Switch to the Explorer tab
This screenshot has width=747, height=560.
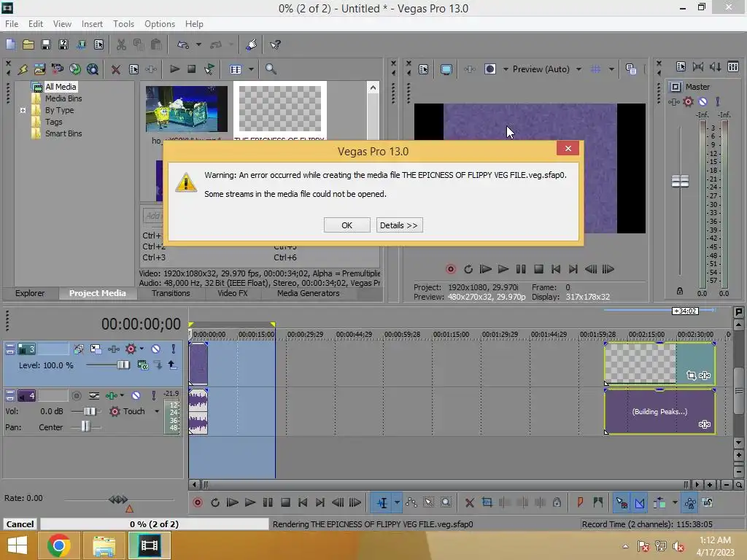pyautogui.click(x=30, y=293)
